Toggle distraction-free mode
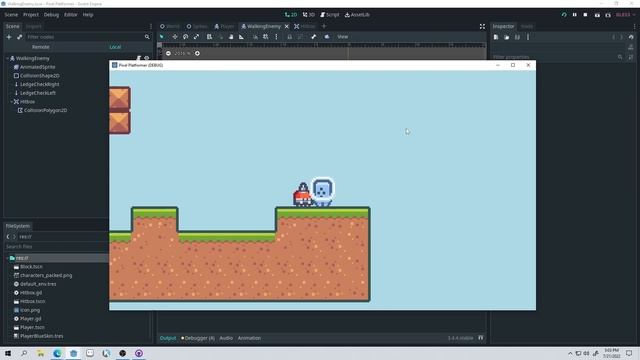Screen dimensions: 640x360 [x=482, y=26]
